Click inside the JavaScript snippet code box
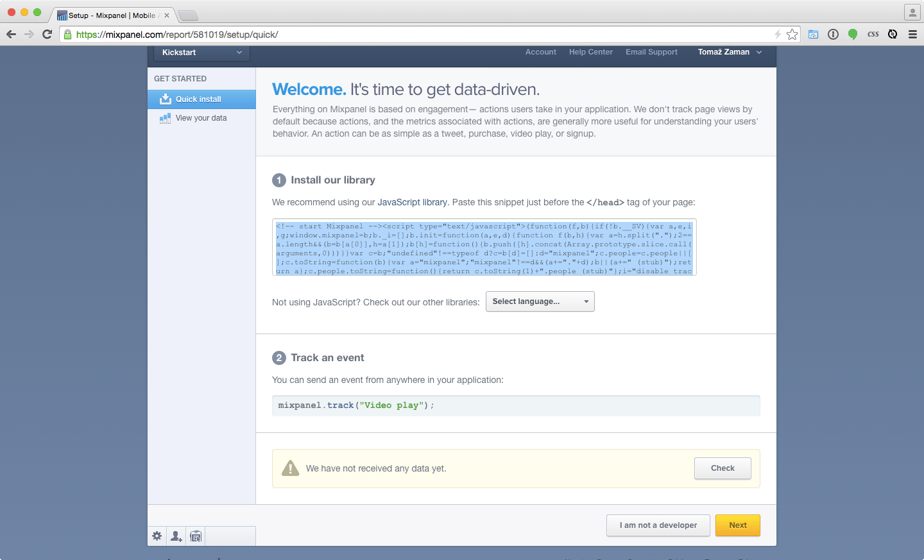The height and width of the screenshot is (560, 924). click(484, 248)
